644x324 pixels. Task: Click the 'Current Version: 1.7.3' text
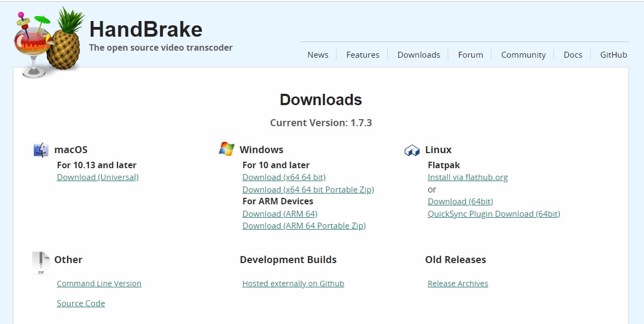[x=321, y=123]
